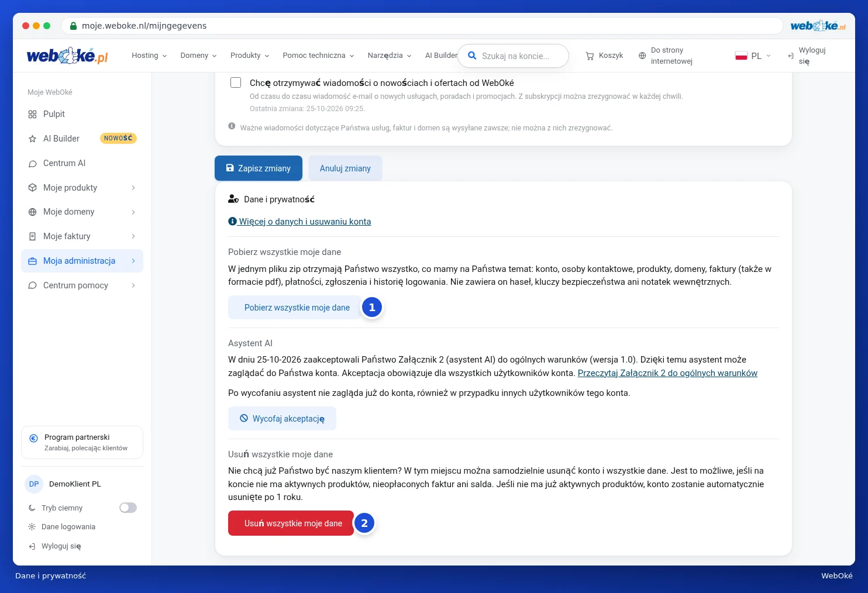This screenshot has height=593, width=868.
Task: Click the Pulpit grid icon in sidebar
Action: pyautogui.click(x=32, y=114)
